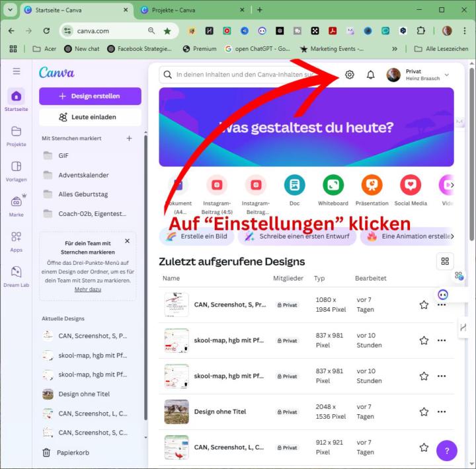This screenshot has height=469, width=476.
Task: Create a Social Media design
Action: click(411, 190)
